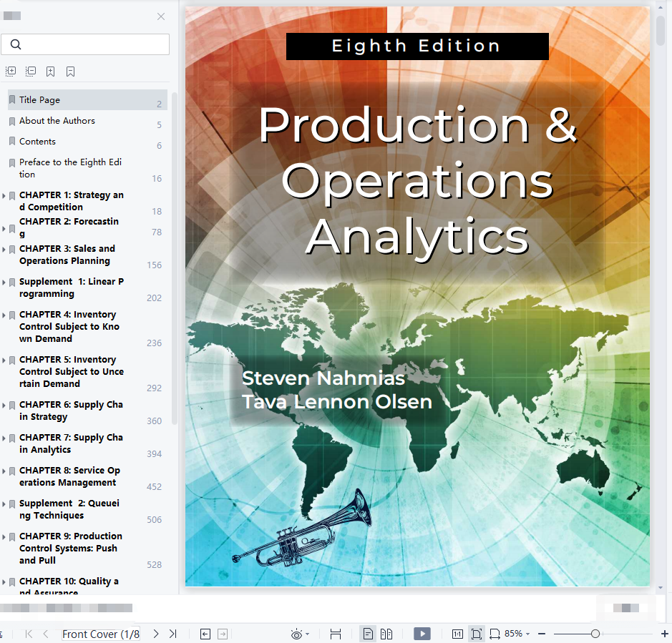The image size is (672, 643).
Task: Jump to the last page
Action: click(x=172, y=634)
